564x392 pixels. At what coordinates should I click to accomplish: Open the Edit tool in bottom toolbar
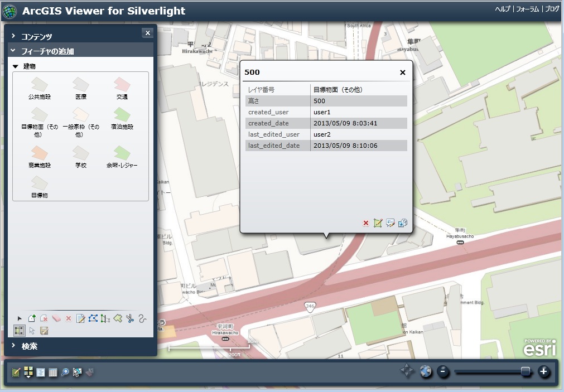coord(16,372)
